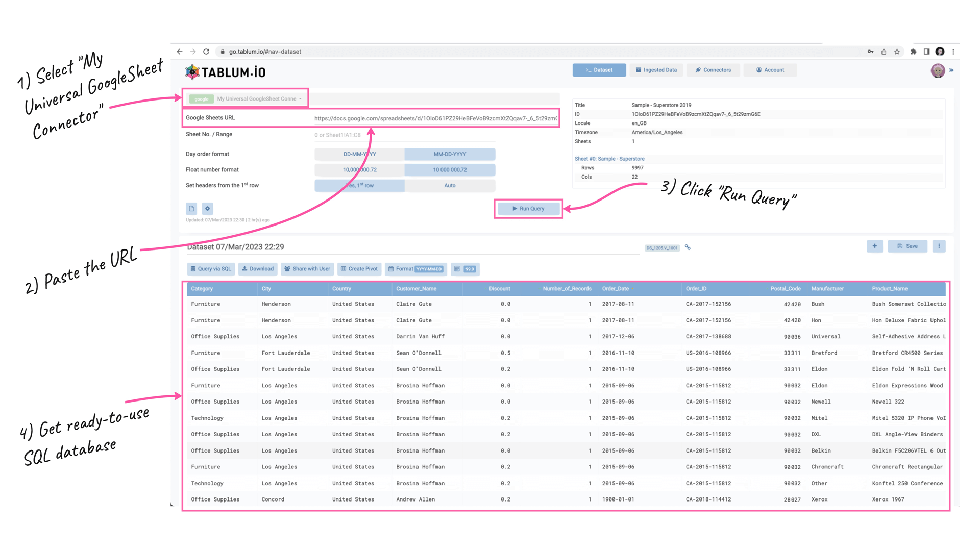Open the password key icon in address bar
The height and width of the screenshot is (551, 980).
870,52
